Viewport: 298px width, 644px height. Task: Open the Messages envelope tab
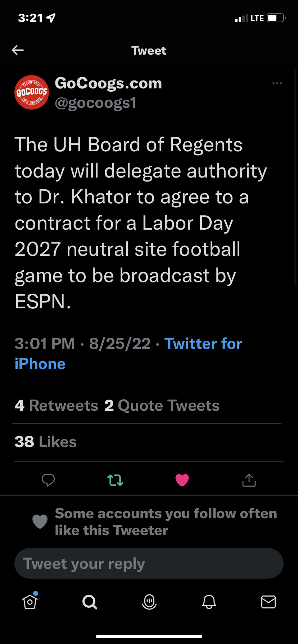click(x=268, y=602)
